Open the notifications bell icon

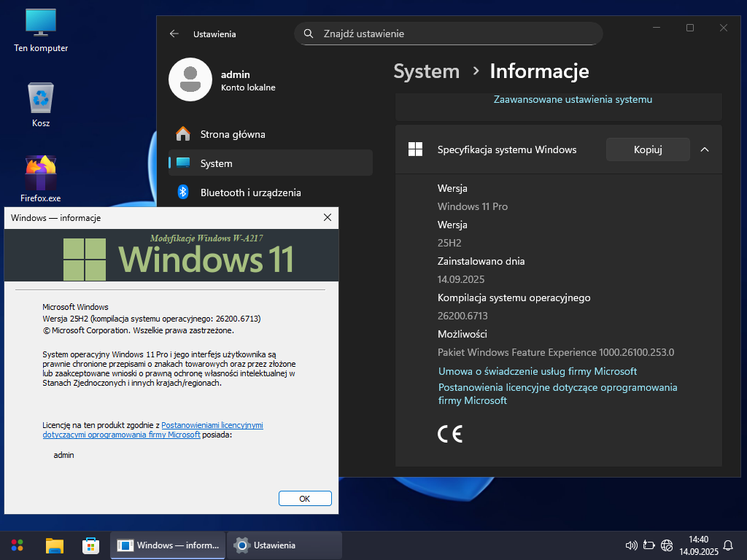tap(727, 545)
